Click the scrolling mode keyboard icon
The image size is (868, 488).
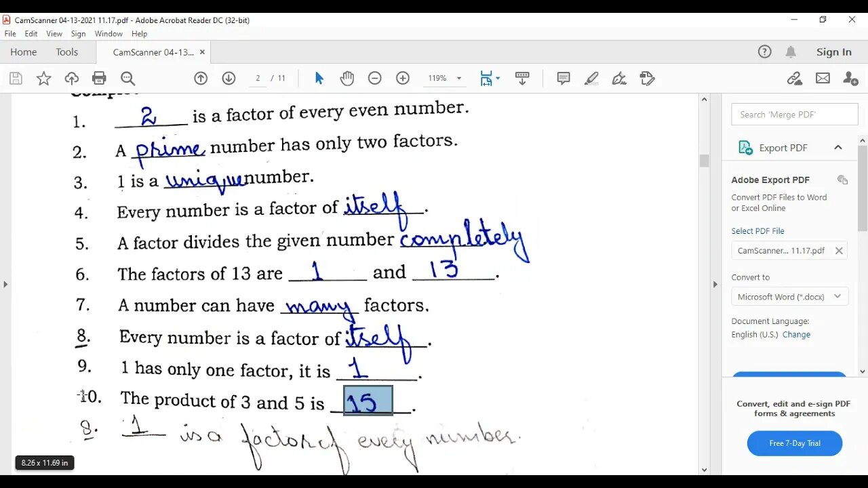[x=522, y=79]
